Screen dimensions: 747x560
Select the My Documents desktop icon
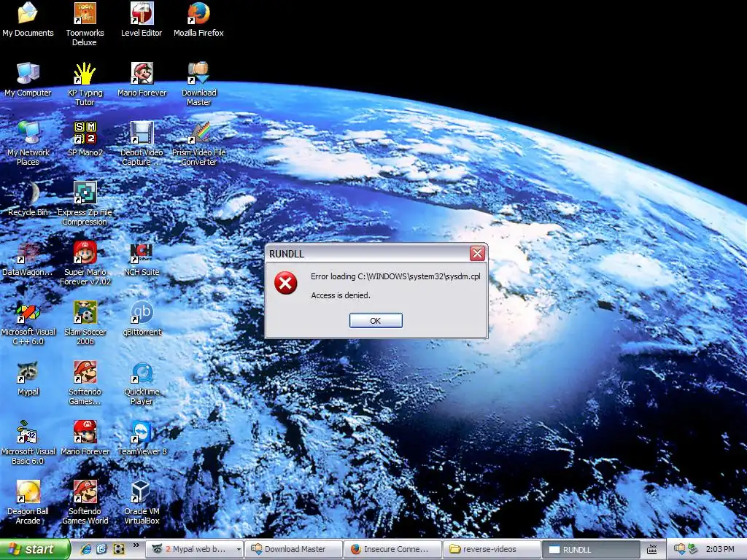tap(28, 20)
